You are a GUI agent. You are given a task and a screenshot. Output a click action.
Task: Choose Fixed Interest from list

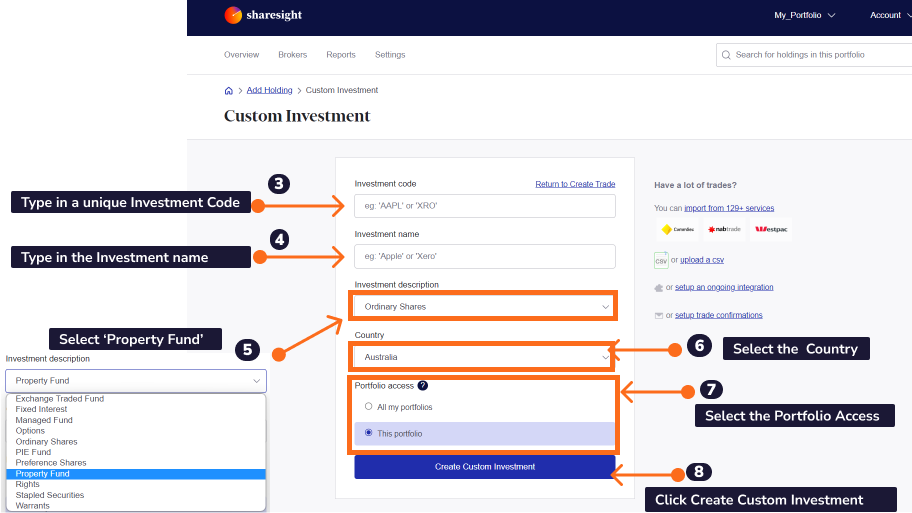pyautogui.click(x=136, y=409)
